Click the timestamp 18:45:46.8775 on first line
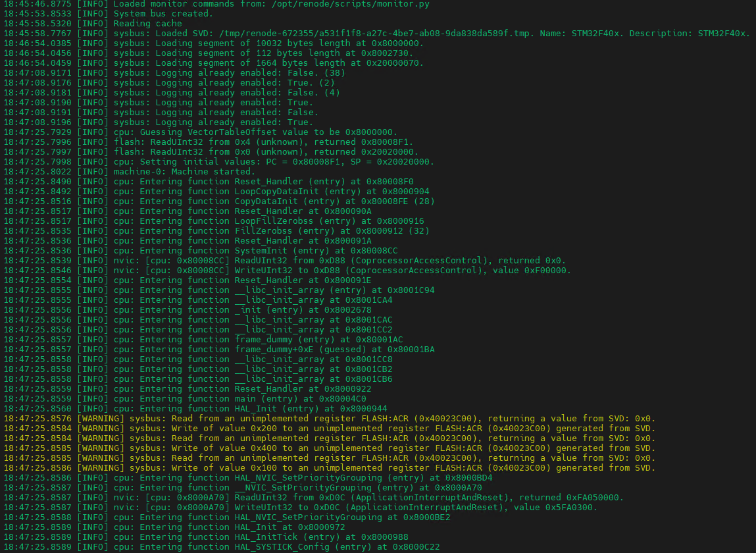The image size is (756, 553). tap(38, 4)
